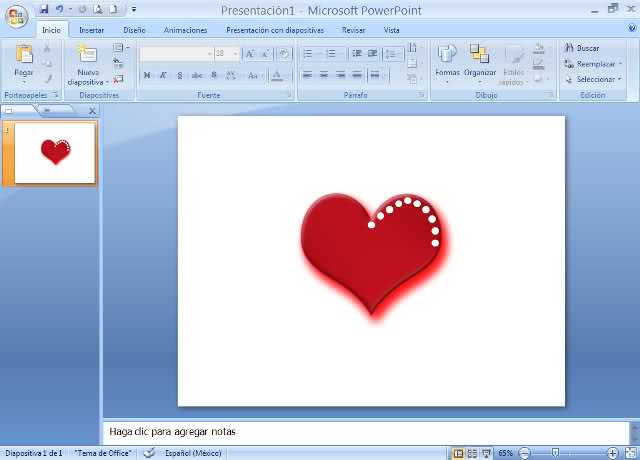Open the Presentación con diapositivas tab
Screen dimensions: 640x460
[x=275, y=30]
